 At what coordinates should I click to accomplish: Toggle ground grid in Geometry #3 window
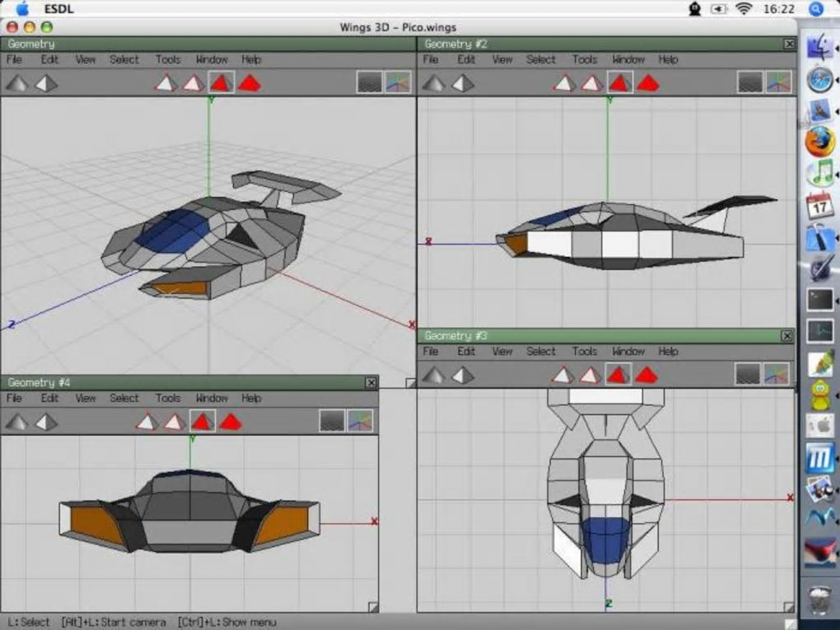[x=748, y=374]
